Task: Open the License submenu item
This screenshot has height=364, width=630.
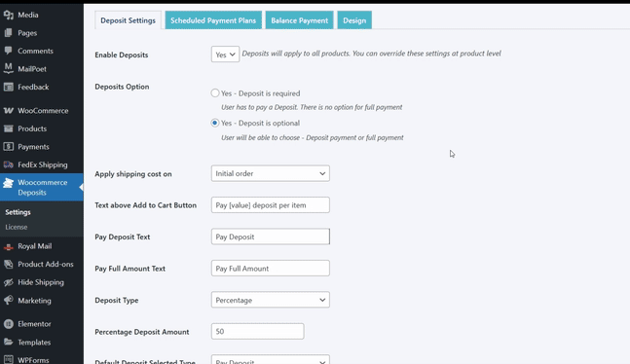Action: click(x=17, y=227)
